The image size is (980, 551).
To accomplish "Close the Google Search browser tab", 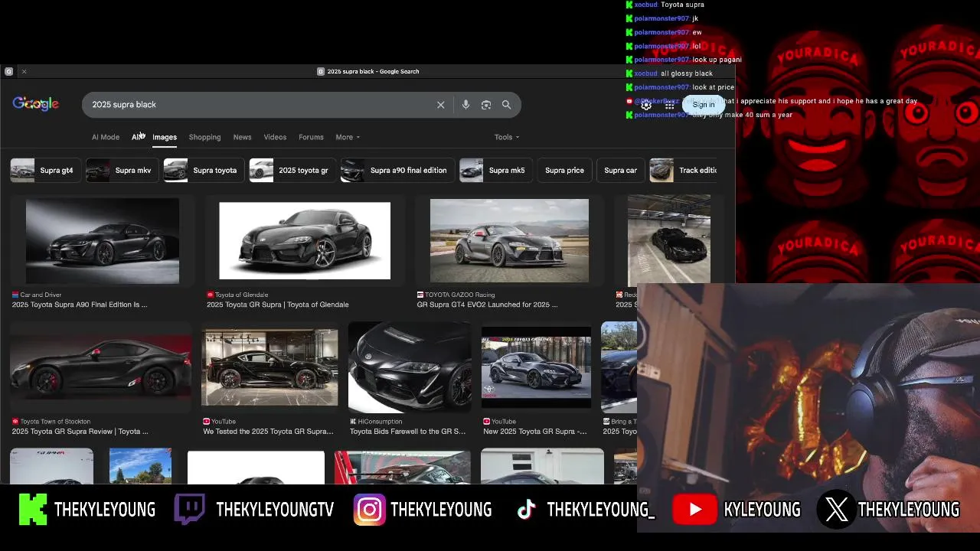I will 24,71.
